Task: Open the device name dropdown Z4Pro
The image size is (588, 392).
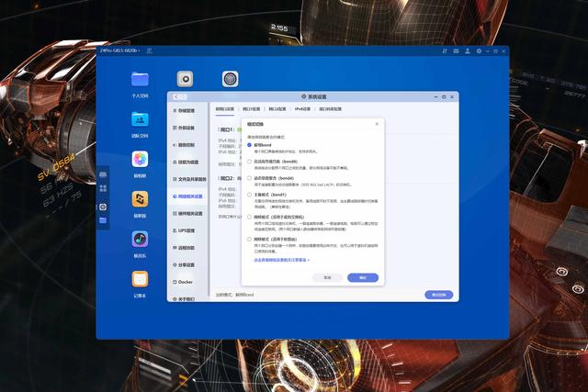Action: [120, 50]
